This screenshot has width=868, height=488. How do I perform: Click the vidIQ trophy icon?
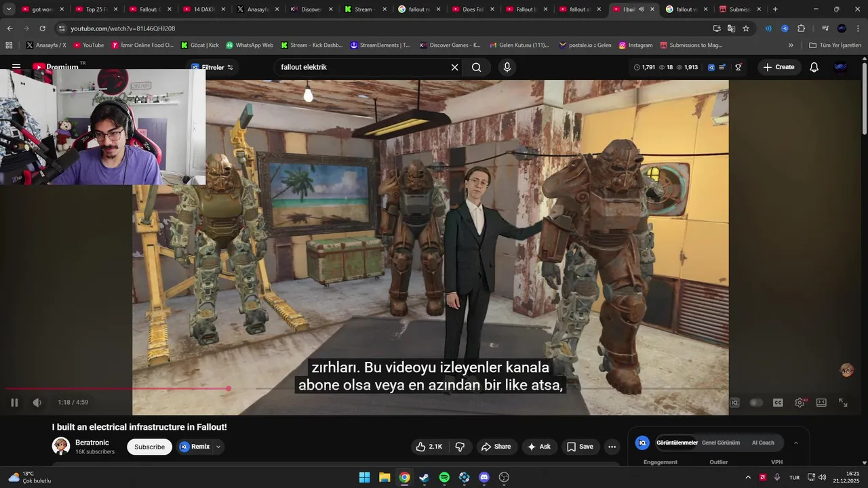tap(738, 67)
